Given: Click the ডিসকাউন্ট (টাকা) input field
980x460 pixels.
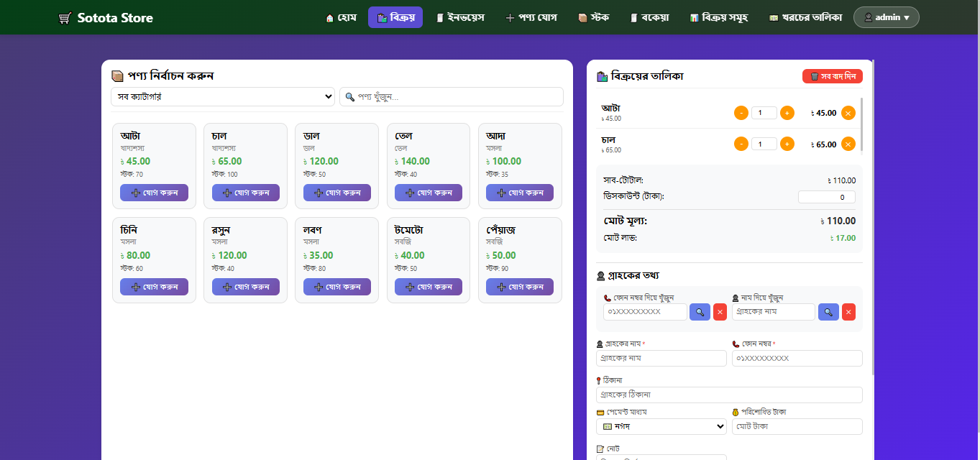Looking at the screenshot, I should tap(827, 197).
